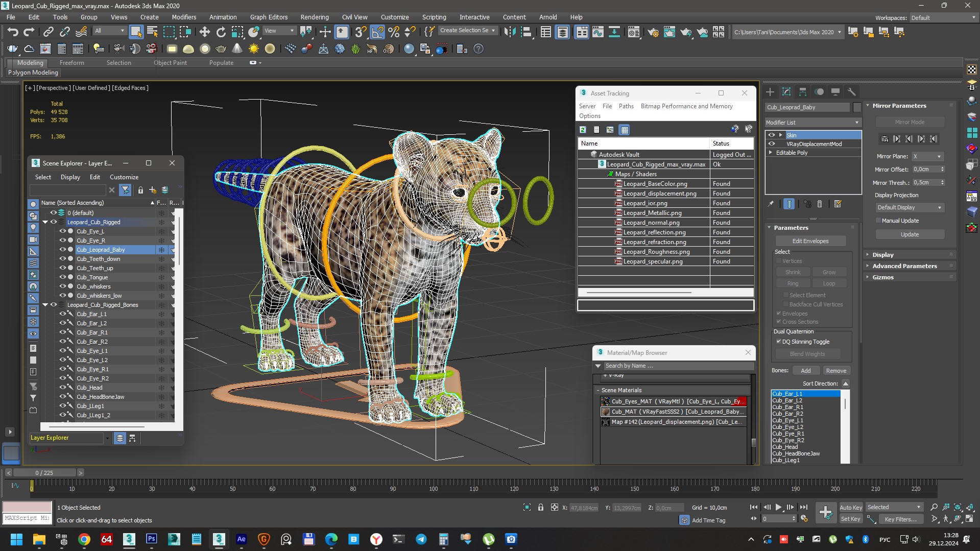Click Play Animation button
The height and width of the screenshot is (551, 980).
[x=778, y=507]
